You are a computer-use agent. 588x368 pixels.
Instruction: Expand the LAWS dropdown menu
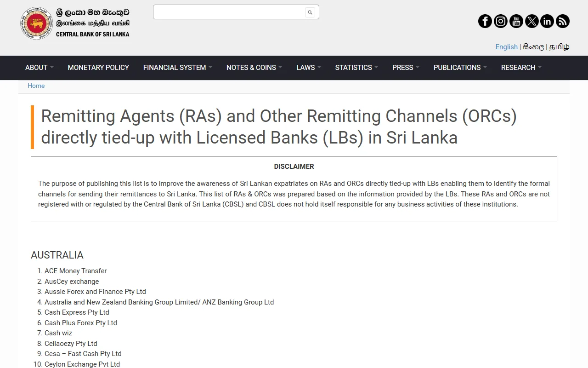pyautogui.click(x=309, y=67)
